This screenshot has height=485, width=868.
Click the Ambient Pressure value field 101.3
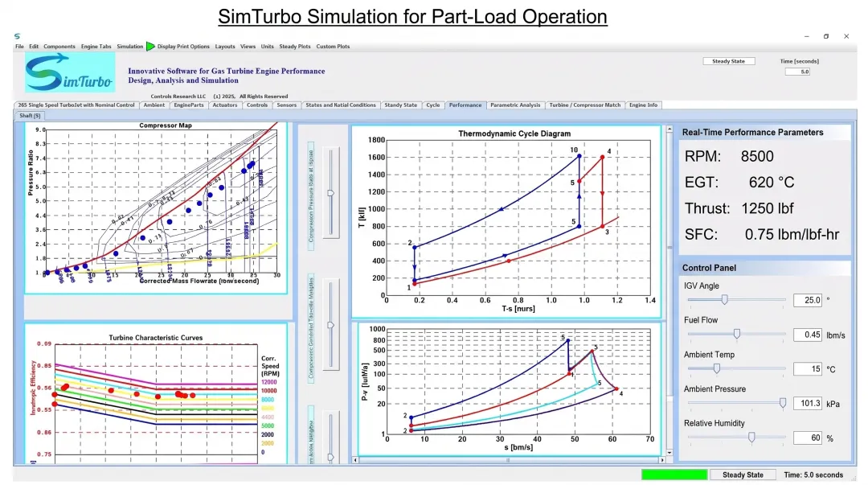pyautogui.click(x=808, y=404)
